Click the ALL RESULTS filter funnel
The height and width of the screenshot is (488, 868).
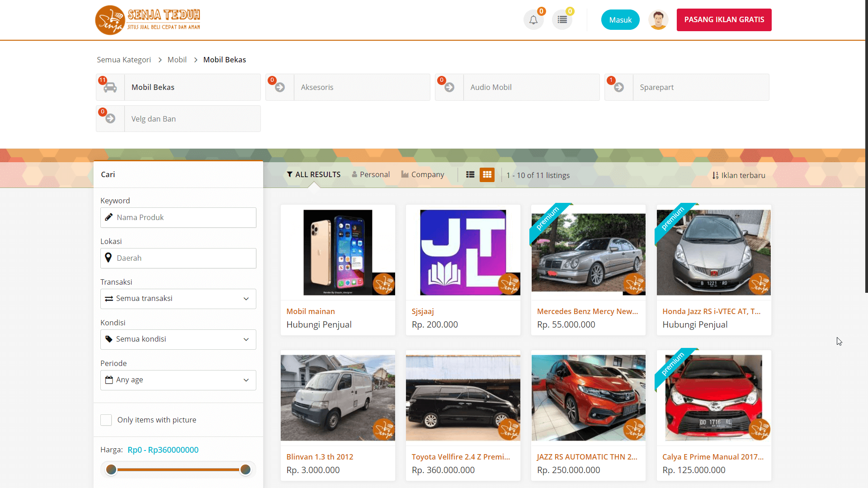[x=290, y=174]
